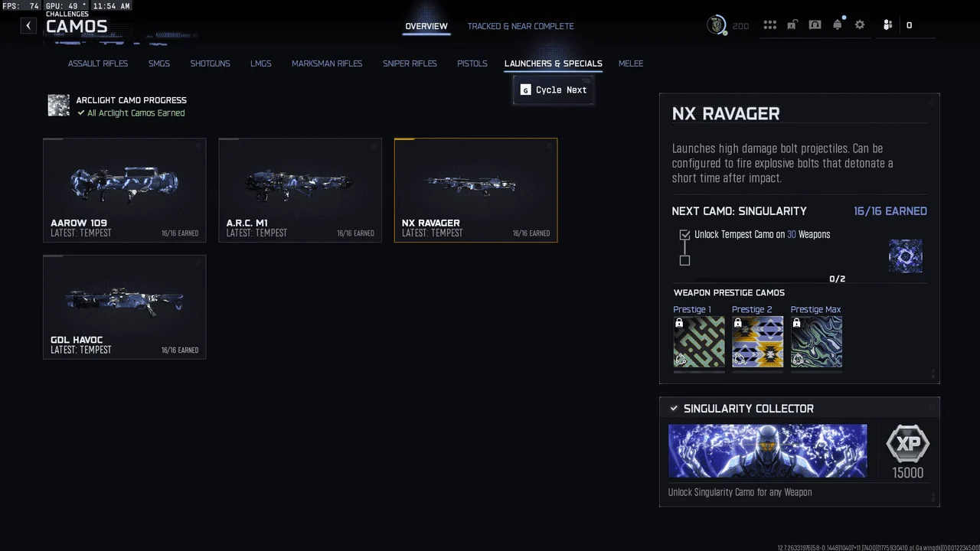
Task: Select the GDL HAVOC weapon card
Action: 125,307
